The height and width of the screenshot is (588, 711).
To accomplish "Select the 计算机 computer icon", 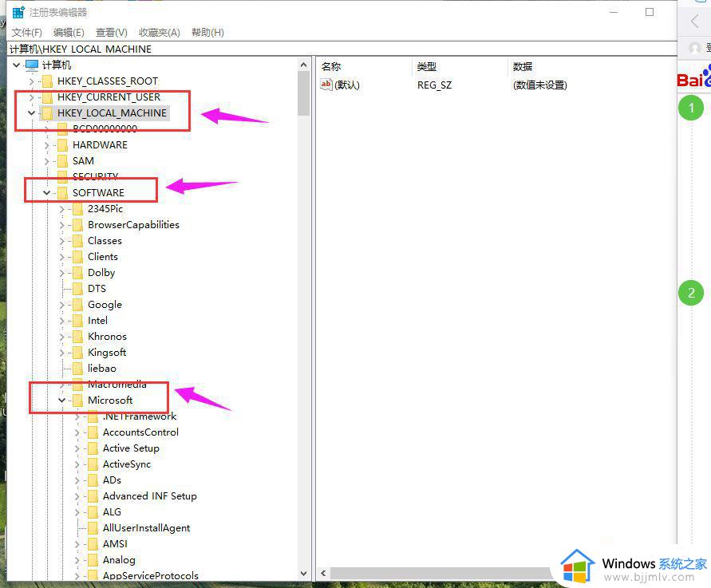I will click(x=32, y=65).
